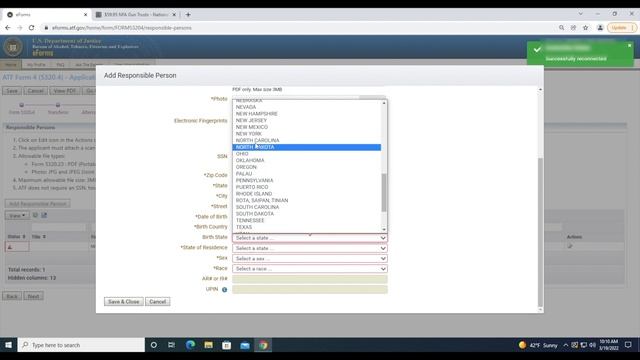The image size is (640, 360).
Task: Click the Next button on the form page
Action: tap(33, 296)
